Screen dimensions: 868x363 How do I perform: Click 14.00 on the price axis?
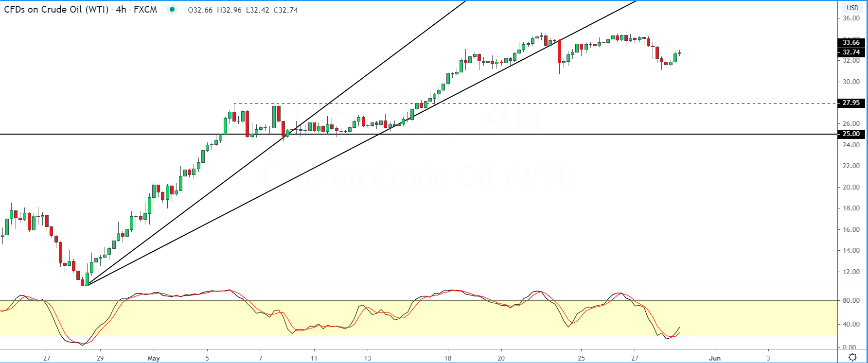(851, 251)
